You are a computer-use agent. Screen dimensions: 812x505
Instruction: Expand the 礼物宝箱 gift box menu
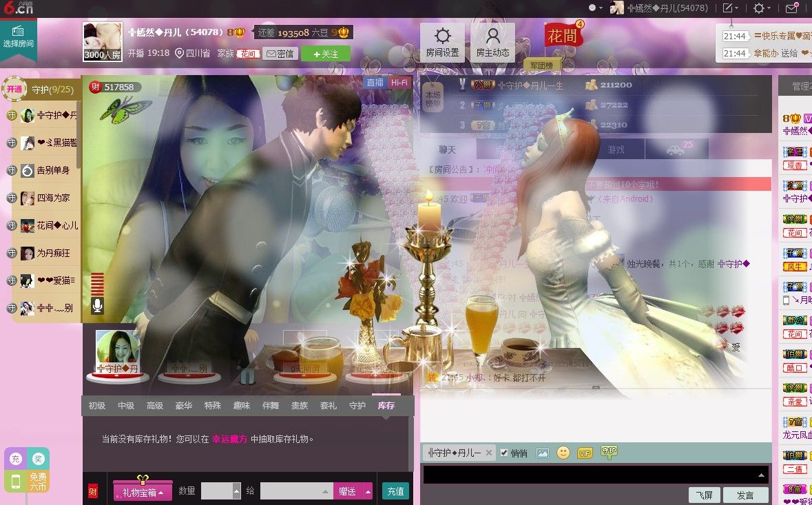[x=143, y=491]
